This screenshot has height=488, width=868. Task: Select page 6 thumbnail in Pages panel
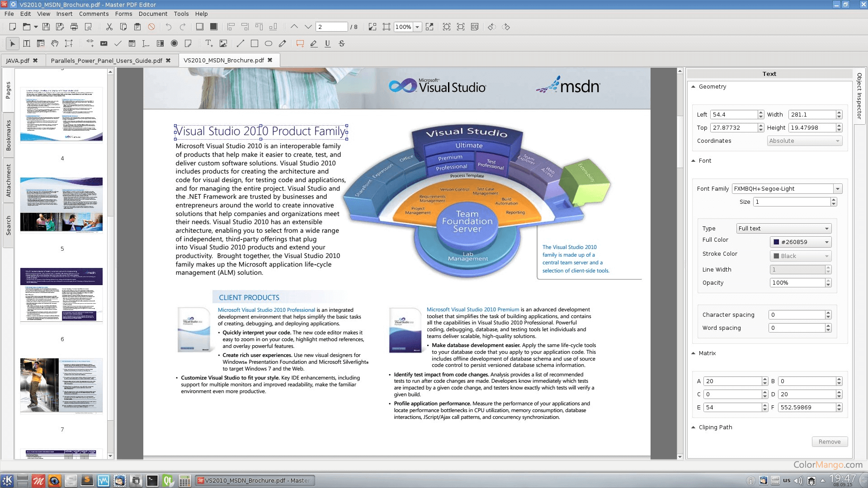[61, 295]
